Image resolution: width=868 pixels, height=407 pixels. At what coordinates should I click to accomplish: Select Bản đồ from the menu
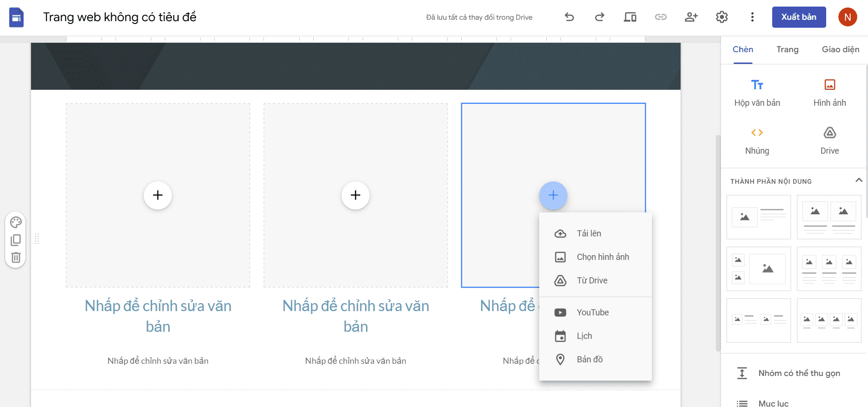click(x=596, y=360)
